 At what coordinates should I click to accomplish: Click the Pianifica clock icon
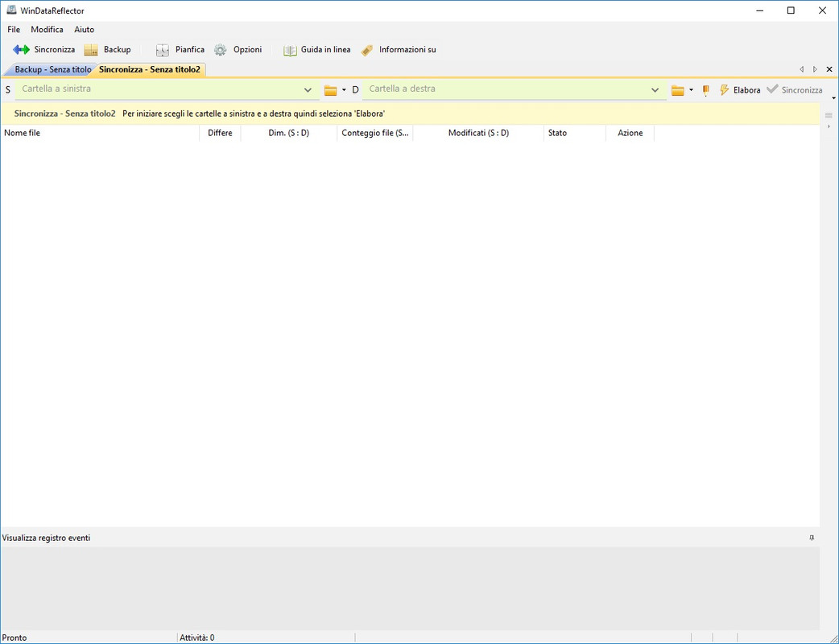point(162,50)
